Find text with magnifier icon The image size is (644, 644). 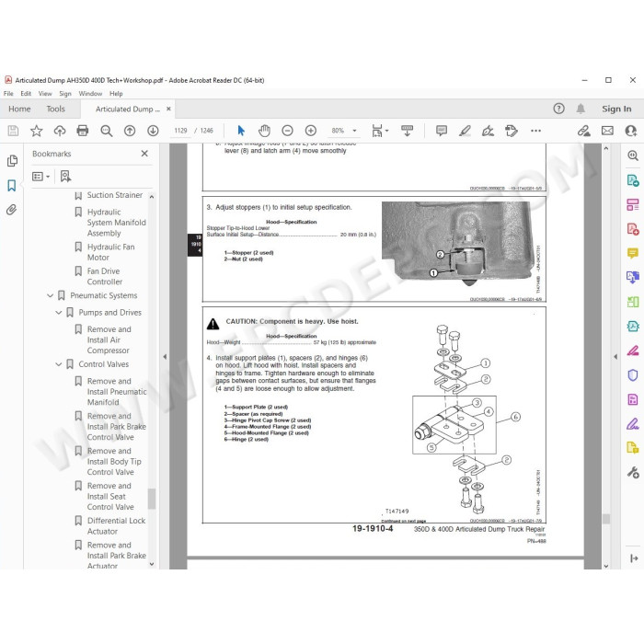pos(107,131)
